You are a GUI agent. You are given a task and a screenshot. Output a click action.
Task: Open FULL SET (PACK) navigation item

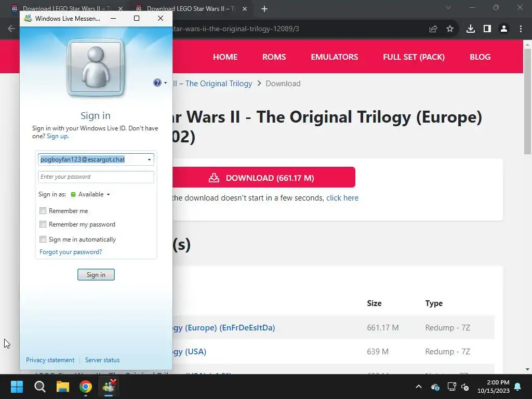tap(414, 57)
